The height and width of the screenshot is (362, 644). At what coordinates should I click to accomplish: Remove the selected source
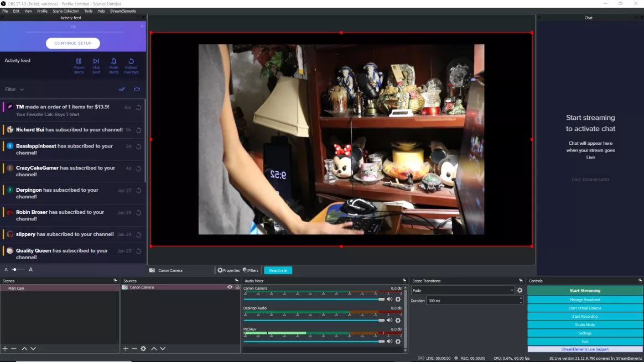pyautogui.click(x=134, y=348)
